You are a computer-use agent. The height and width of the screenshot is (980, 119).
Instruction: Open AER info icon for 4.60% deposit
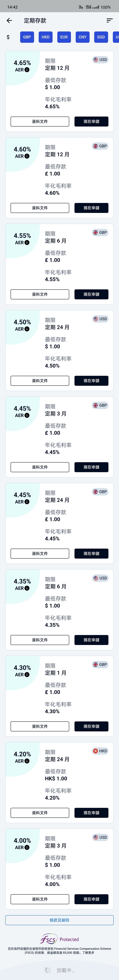click(x=27, y=156)
